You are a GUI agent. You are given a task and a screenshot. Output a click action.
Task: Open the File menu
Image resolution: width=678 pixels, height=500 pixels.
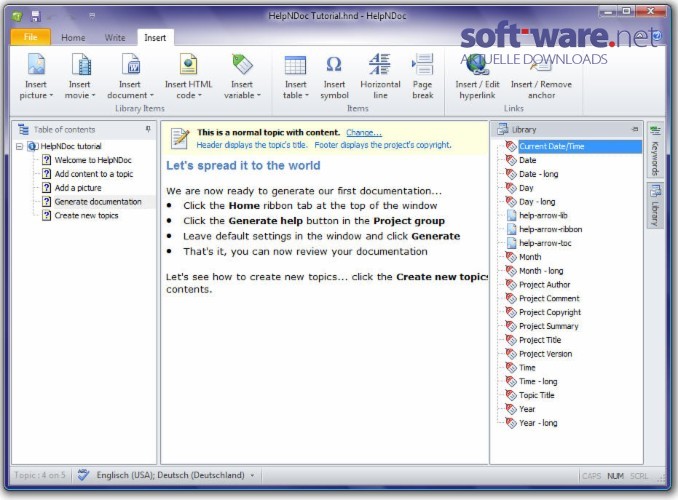tap(30, 37)
